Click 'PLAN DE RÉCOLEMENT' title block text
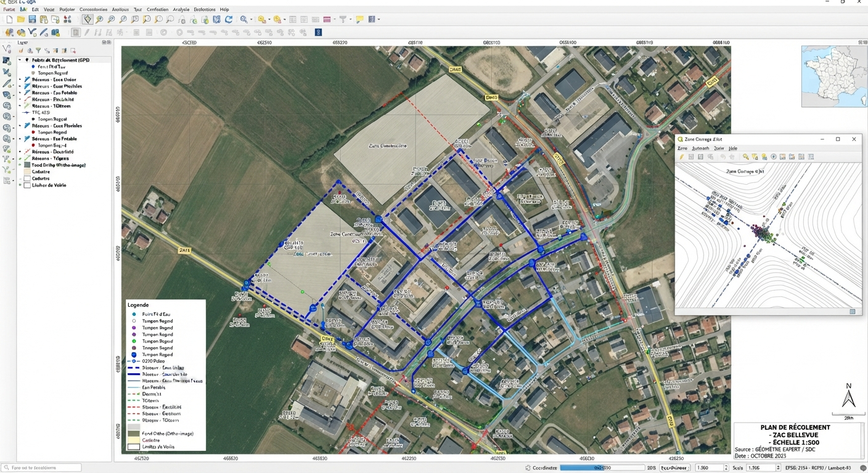 (x=795, y=427)
